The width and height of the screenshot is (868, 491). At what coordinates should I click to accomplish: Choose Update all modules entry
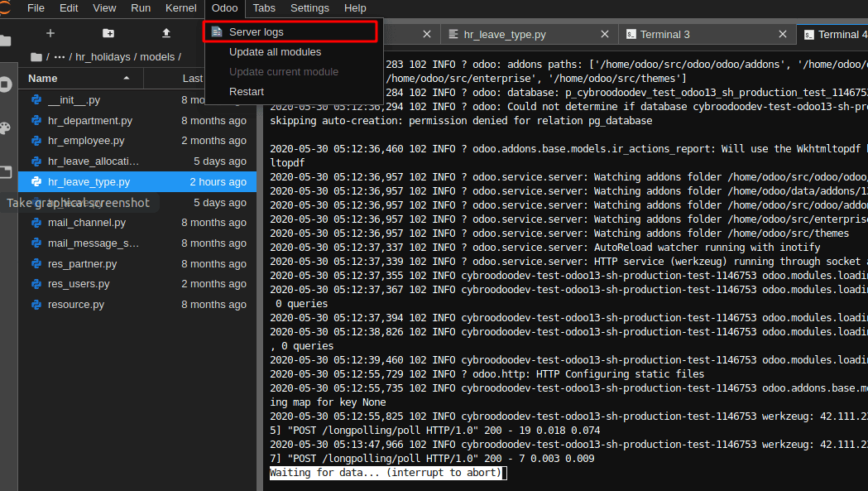294,52
